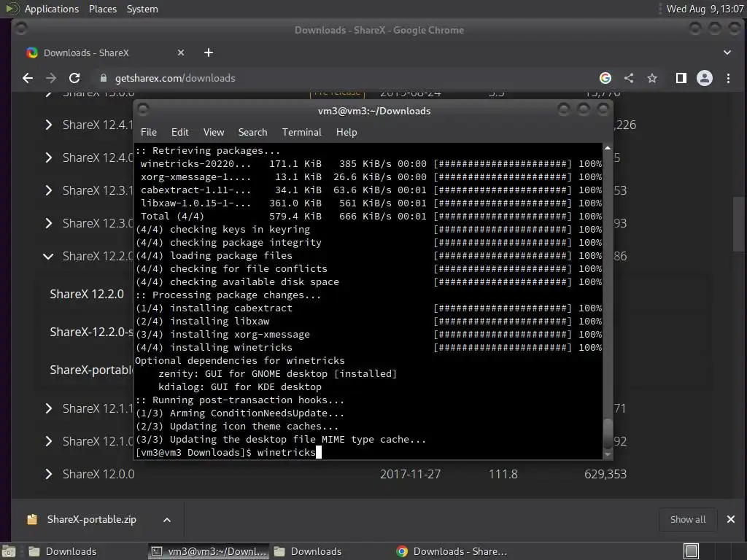747x560 pixels.
Task: Switch to vm3@vm3:~/Downl... terminal taskbar item
Action: pos(209,551)
